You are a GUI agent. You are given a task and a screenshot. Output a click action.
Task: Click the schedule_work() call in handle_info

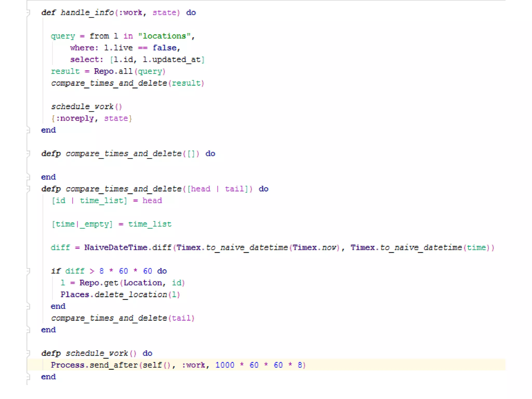87,107
